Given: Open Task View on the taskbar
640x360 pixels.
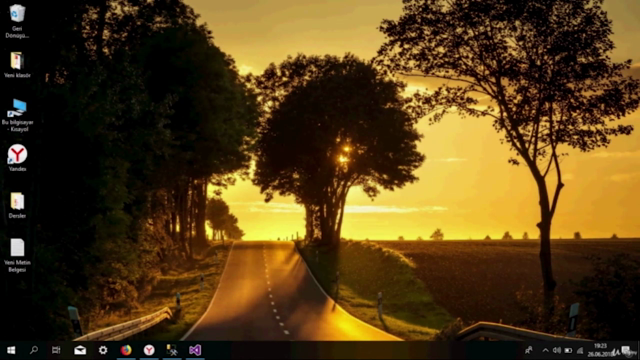Looking at the screenshot, I should coord(56,350).
